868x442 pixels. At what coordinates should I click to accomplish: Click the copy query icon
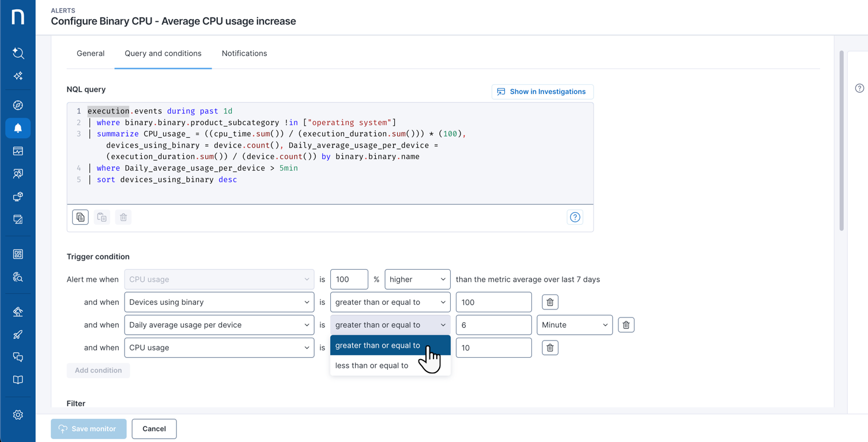[80, 217]
